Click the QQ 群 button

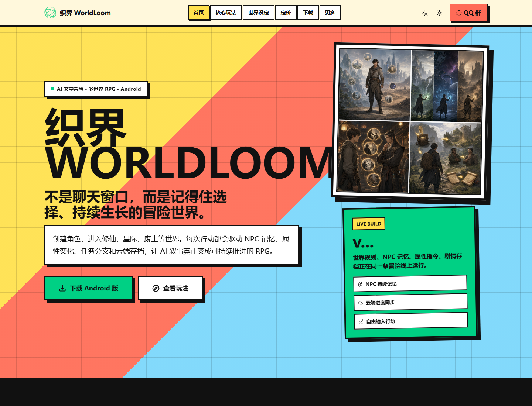click(468, 13)
